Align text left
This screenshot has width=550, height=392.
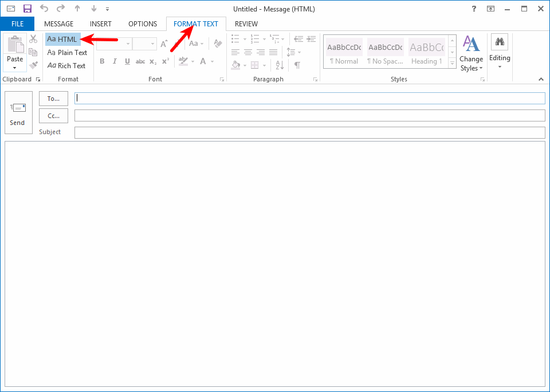235,52
